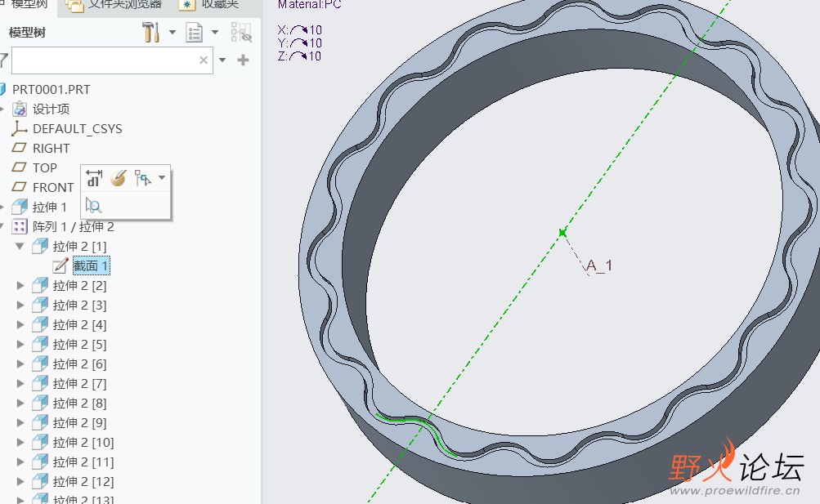820x504 pixels.
Task: Select 拉伸 2 [4] feature
Action: pyautogui.click(x=79, y=325)
